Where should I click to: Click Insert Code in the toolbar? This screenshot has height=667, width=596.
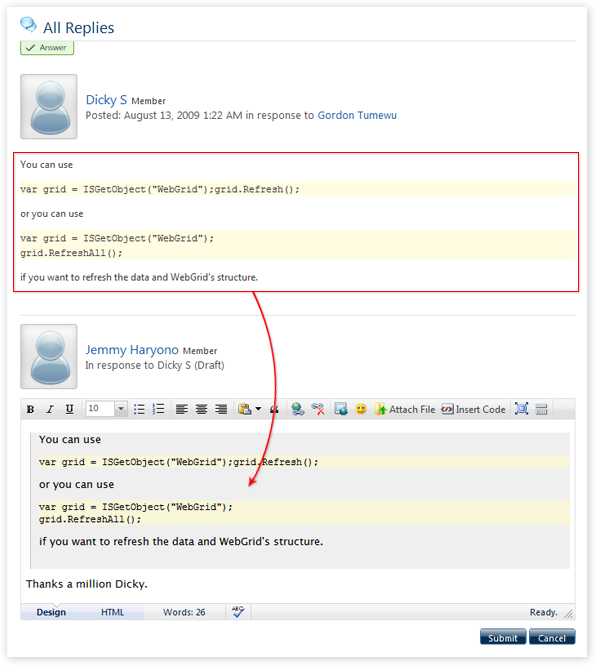(x=473, y=410)
